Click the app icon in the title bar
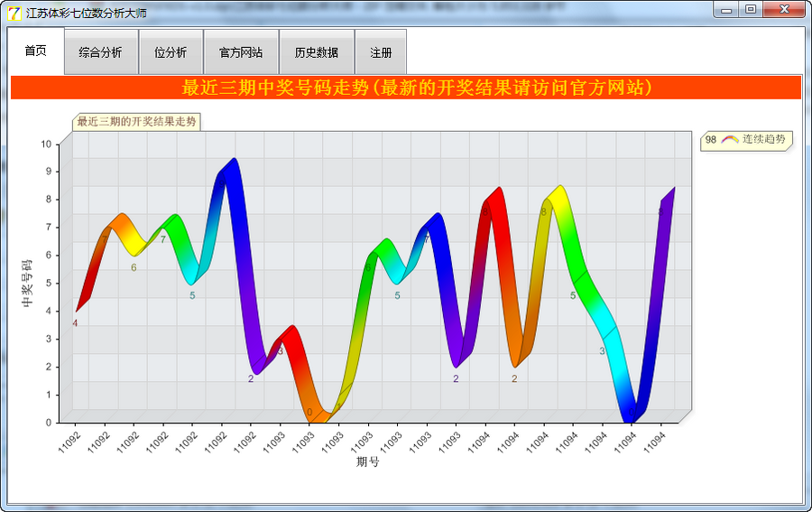Image resolution: width=812 pixels, height=512 pixels. [x=14, y=14]
